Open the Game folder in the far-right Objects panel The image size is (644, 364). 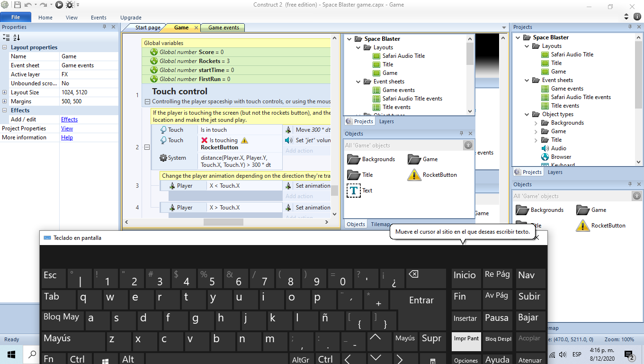pos(591,210)
